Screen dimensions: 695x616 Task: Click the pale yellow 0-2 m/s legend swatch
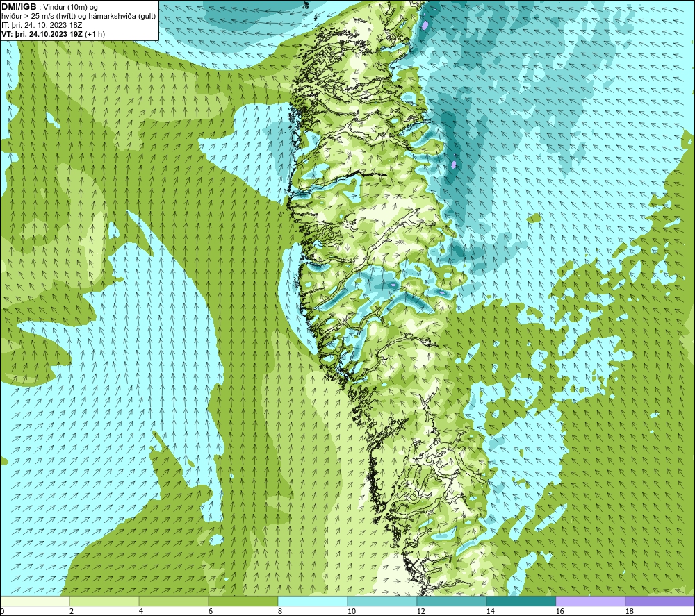[x=35, y=601]
